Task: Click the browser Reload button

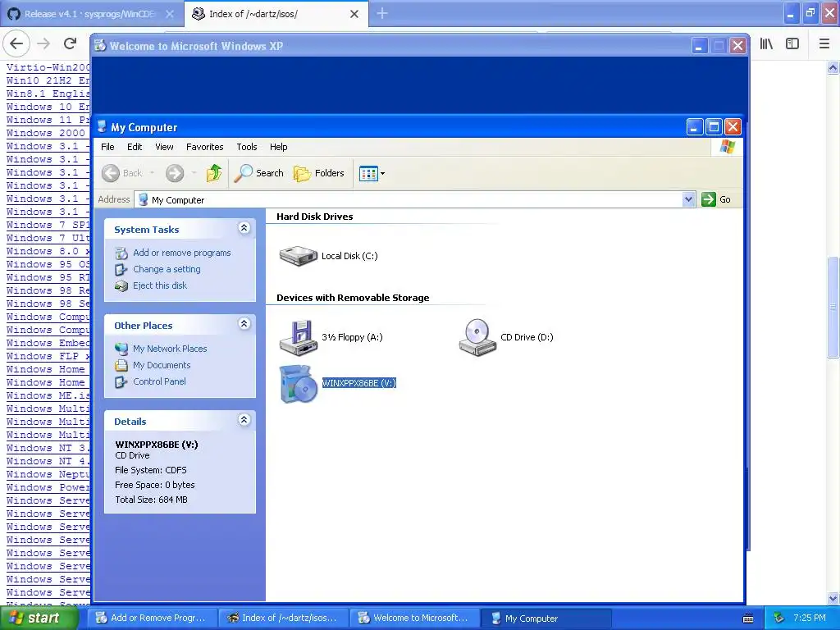Action: 71,43
